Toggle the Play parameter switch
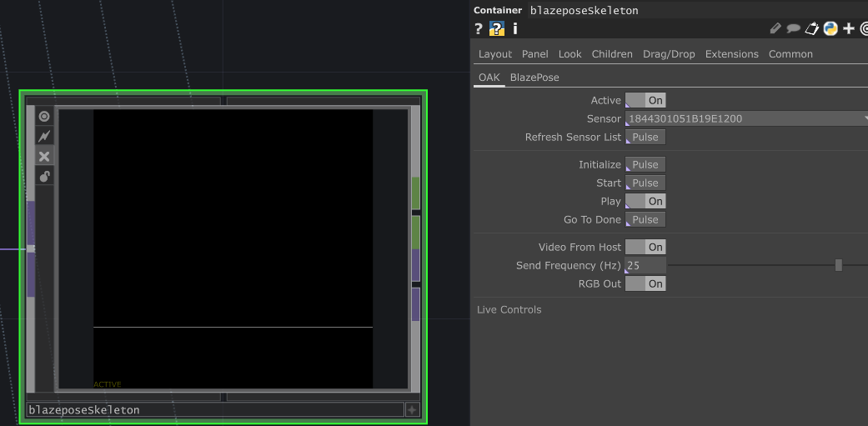Image resolution: width=868 pixels, height=426 pixels. [645, 202]
